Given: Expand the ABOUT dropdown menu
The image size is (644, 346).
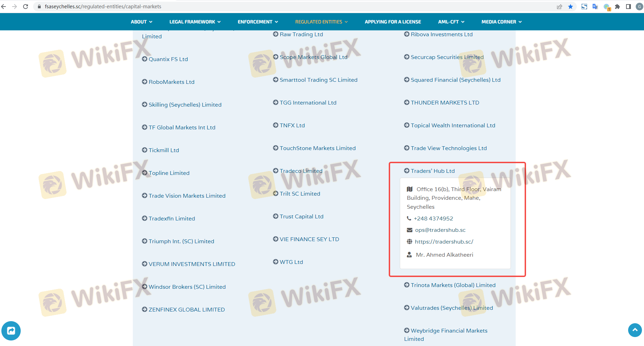Looking at the screenshot, I should click(141, 22).
